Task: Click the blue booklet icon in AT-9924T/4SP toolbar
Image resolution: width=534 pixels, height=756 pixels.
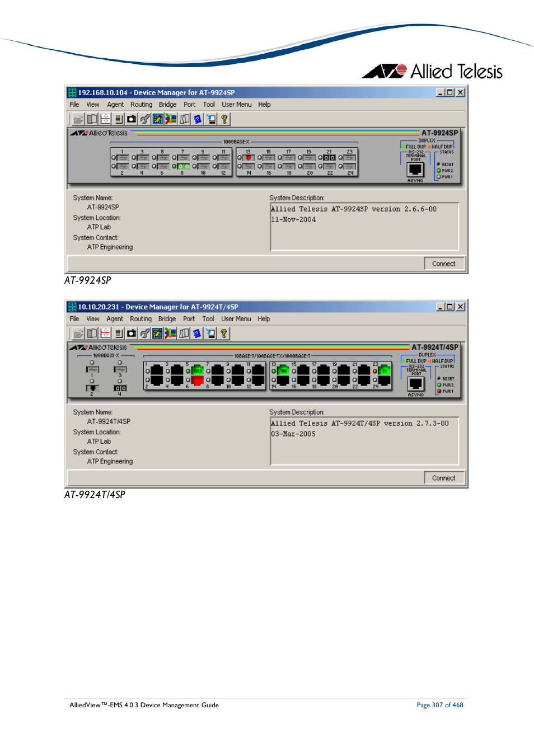Action: [x=197, y=334]
